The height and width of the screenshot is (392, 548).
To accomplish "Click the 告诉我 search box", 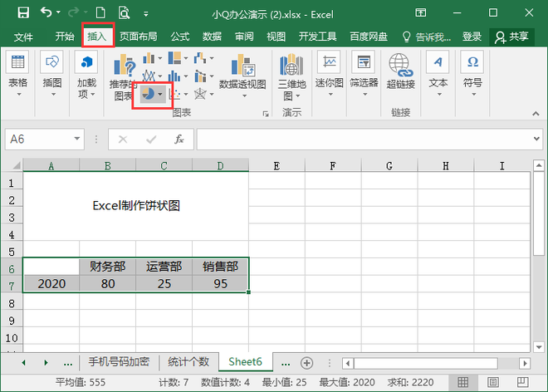I will coord(427,37).
